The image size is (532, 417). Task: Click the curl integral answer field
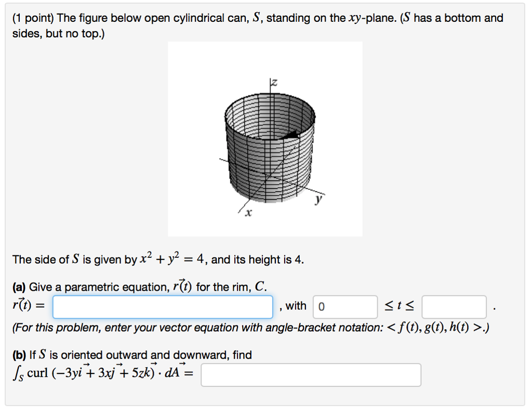tap(310, 374)
